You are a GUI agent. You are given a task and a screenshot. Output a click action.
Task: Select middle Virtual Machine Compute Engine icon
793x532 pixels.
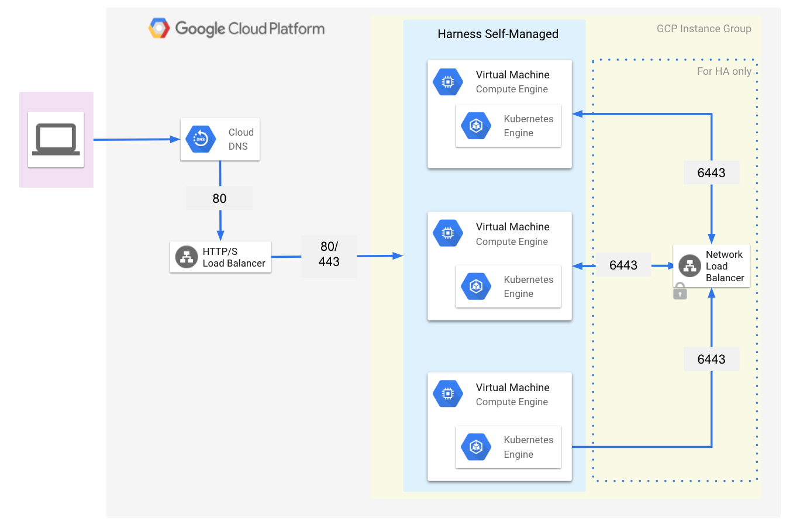448,234
